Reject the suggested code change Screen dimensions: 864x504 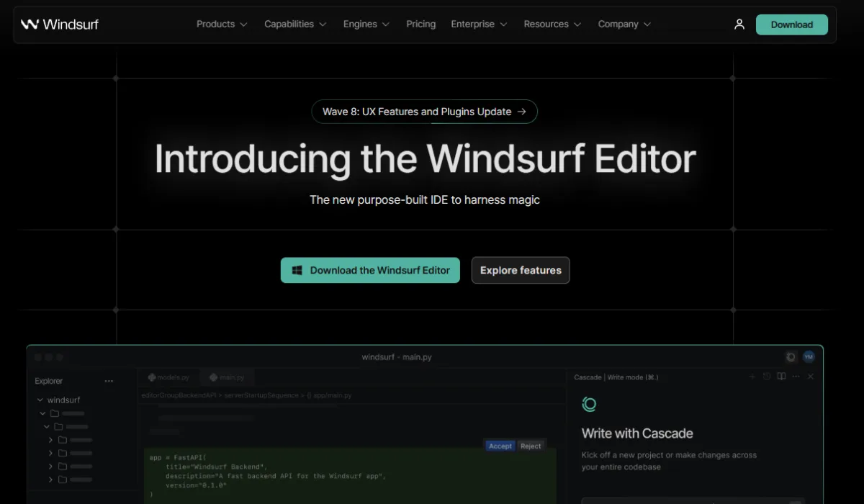point(531,446)
